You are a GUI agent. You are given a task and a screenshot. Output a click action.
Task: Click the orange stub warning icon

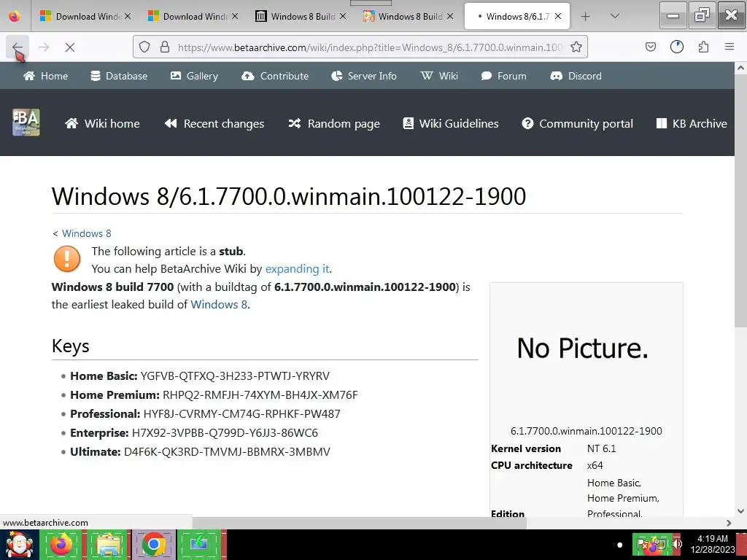click(67, 259)
